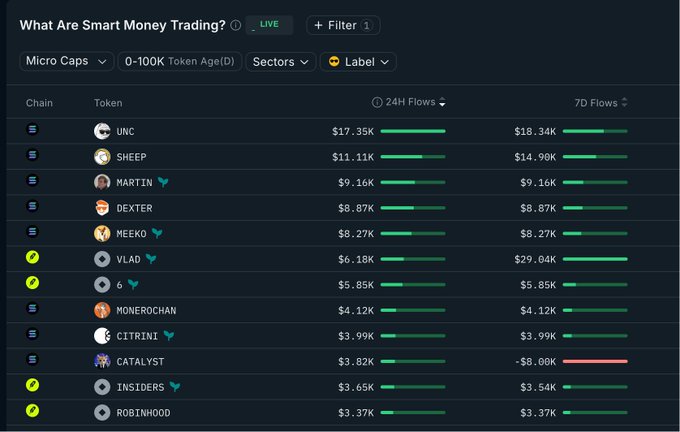Click the sprout icon beside MEEKO
This screenshot has width=680, height=432.
(157, 233)
